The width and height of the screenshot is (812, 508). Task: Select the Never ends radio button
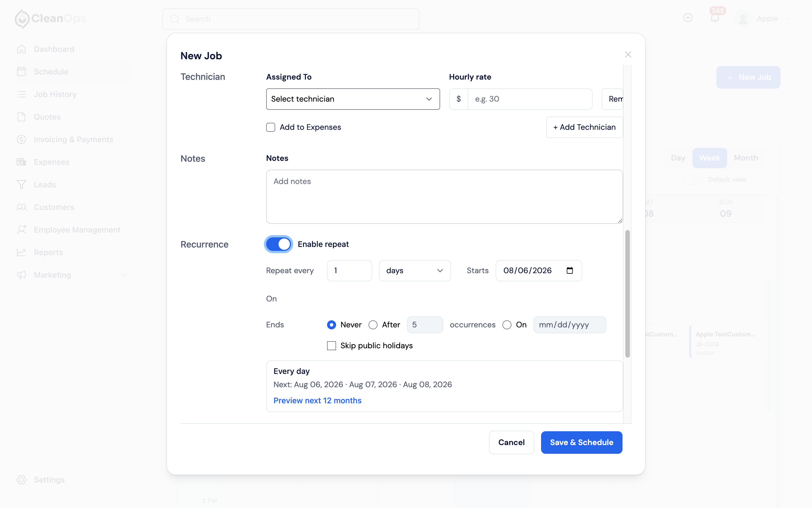coord(331,325)
